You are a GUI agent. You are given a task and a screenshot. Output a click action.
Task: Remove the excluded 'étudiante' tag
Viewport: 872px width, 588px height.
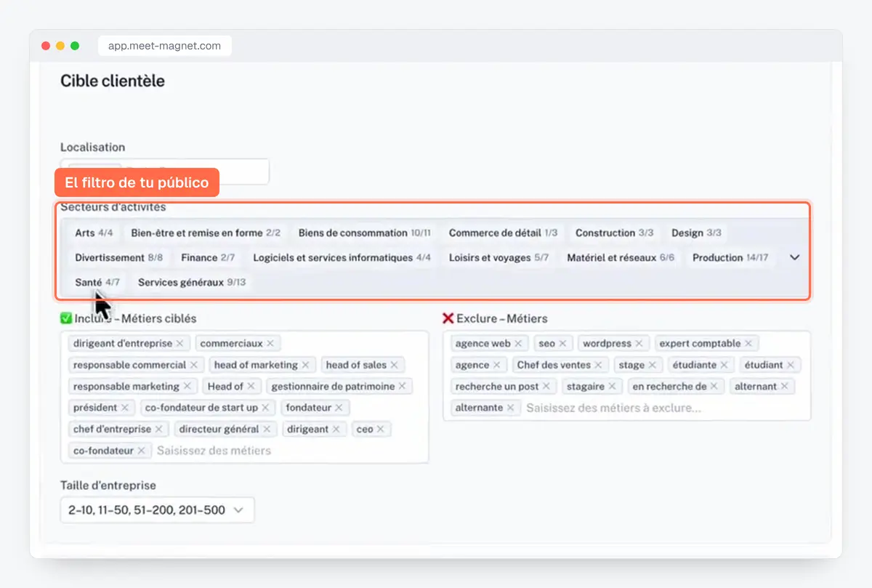click(x=724, y=365)
